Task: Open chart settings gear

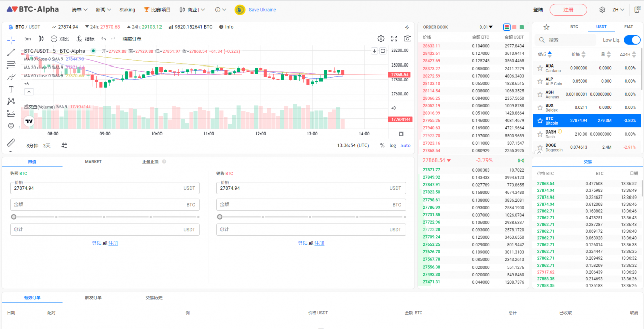Action: [381, 39]
